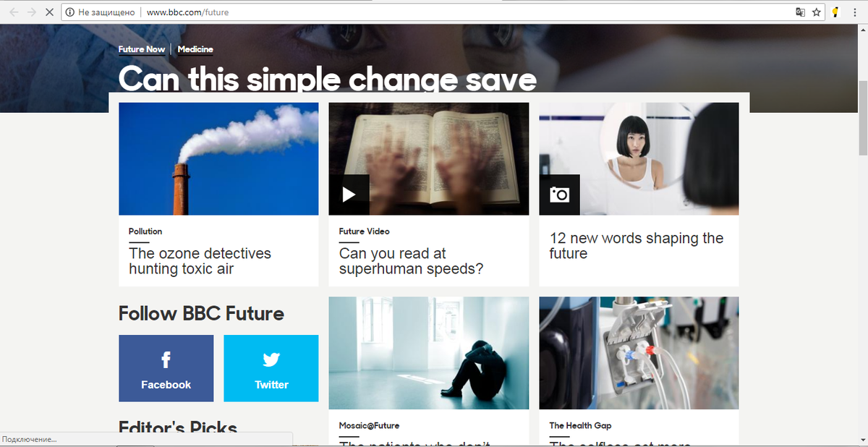Follow BBC Future on Facebook
This screenshot has width=868, height=447.
tap(166, 368)
